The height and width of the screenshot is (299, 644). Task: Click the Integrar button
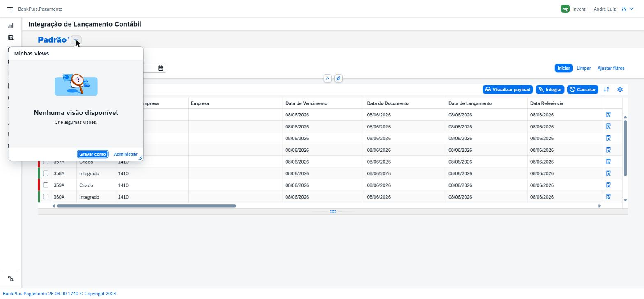pos(550,89)
